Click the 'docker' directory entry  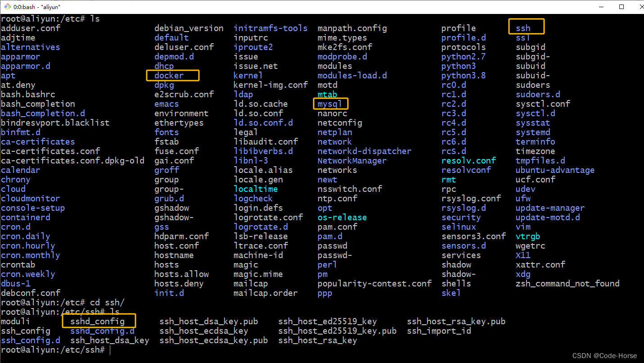169,75
